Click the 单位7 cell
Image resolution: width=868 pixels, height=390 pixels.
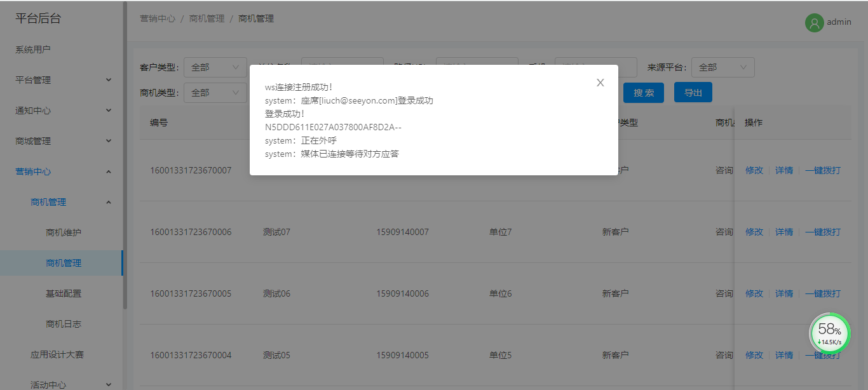500,232
